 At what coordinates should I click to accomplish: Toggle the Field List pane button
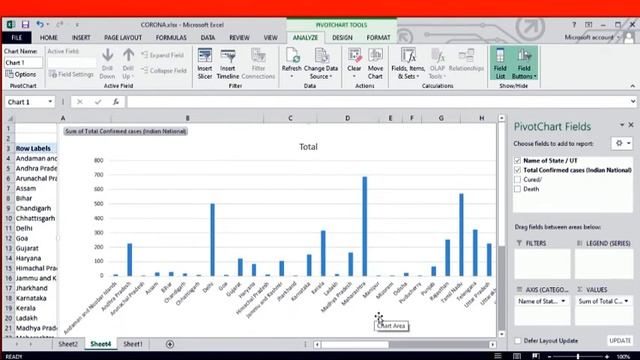500,64
